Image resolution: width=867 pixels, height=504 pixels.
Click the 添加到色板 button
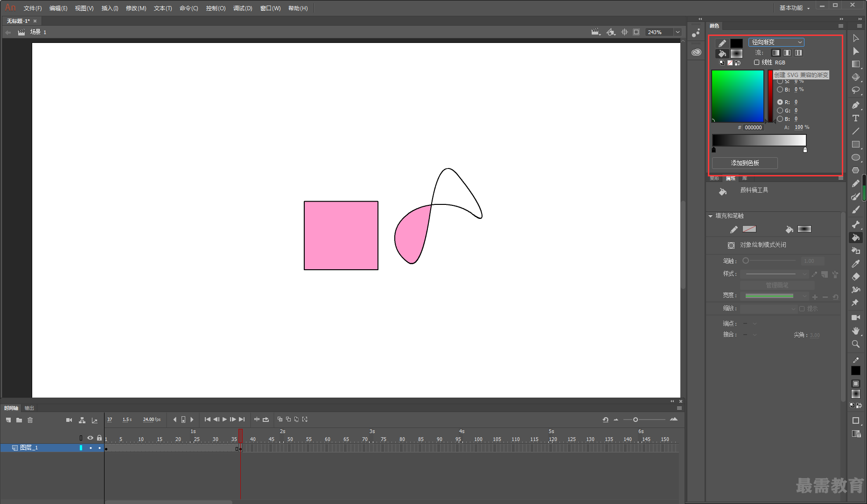tap(745, 163)
